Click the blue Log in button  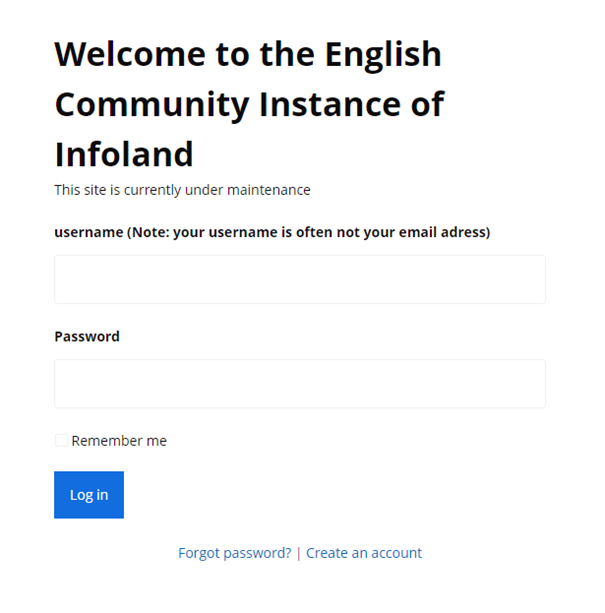(89, 495)
